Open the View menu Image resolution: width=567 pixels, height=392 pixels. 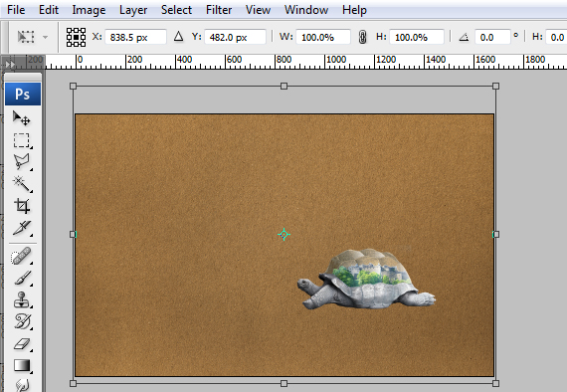258,10
